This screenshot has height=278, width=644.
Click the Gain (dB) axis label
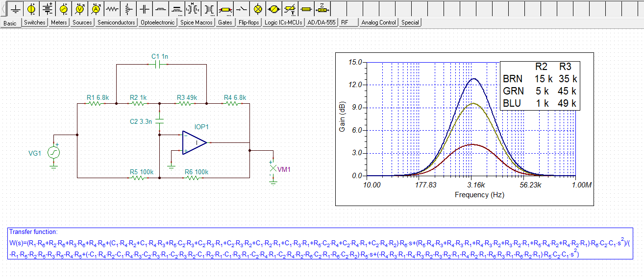pos(342,117)
